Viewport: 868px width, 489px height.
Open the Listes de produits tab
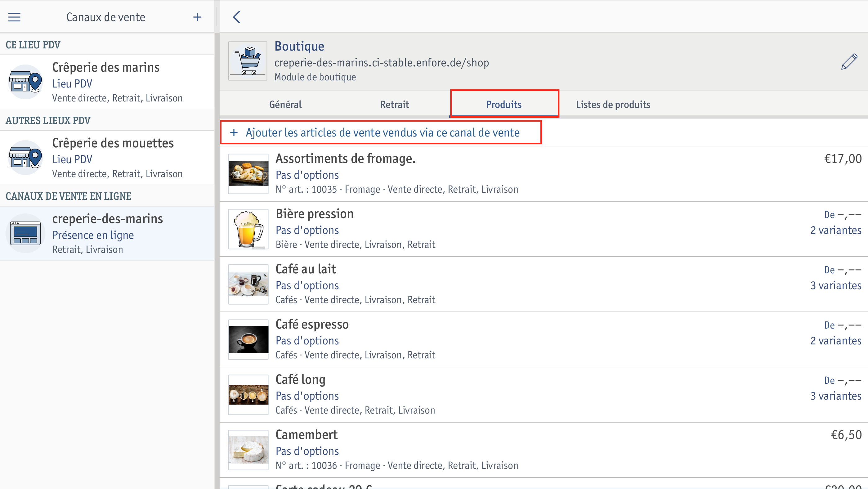click(613, 105)
